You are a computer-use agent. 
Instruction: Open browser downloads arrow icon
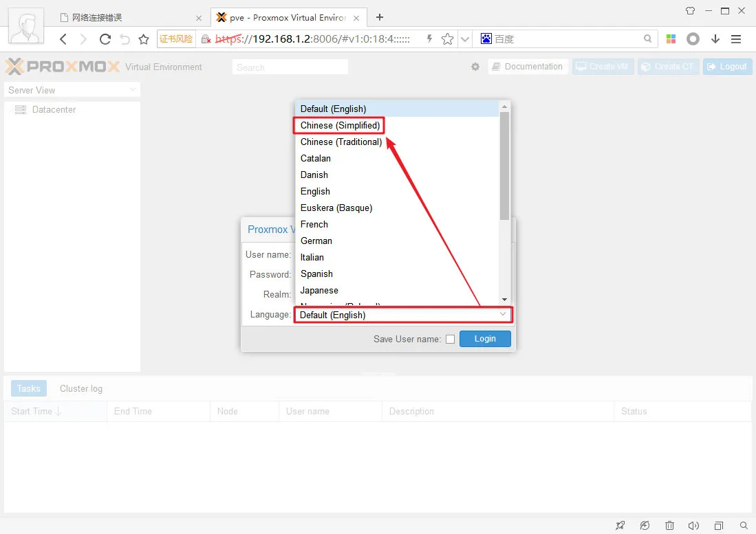pos(715,39)
